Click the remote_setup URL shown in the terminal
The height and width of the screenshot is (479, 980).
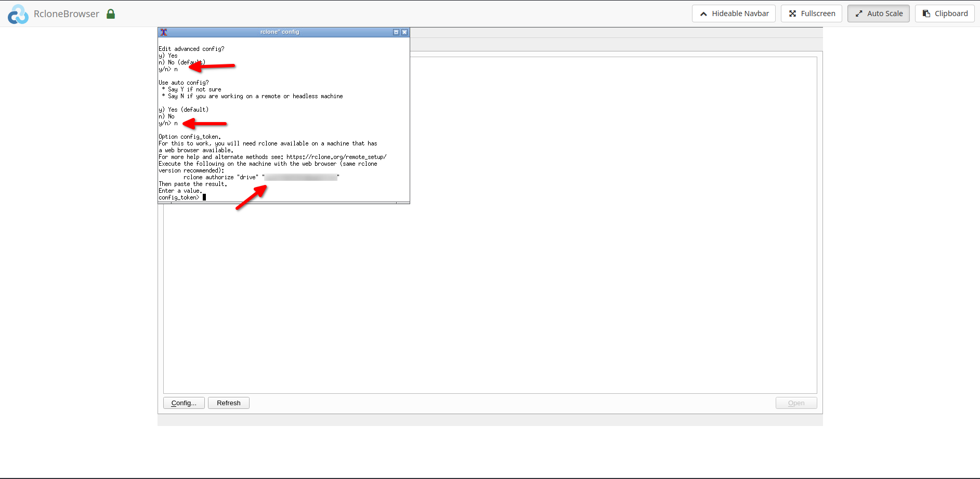coord(334,156)
